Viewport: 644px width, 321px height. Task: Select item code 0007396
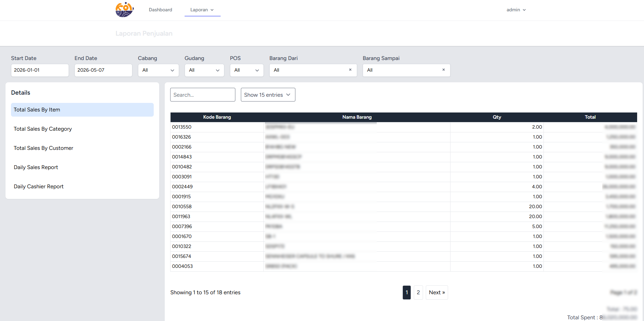(182, 226)
